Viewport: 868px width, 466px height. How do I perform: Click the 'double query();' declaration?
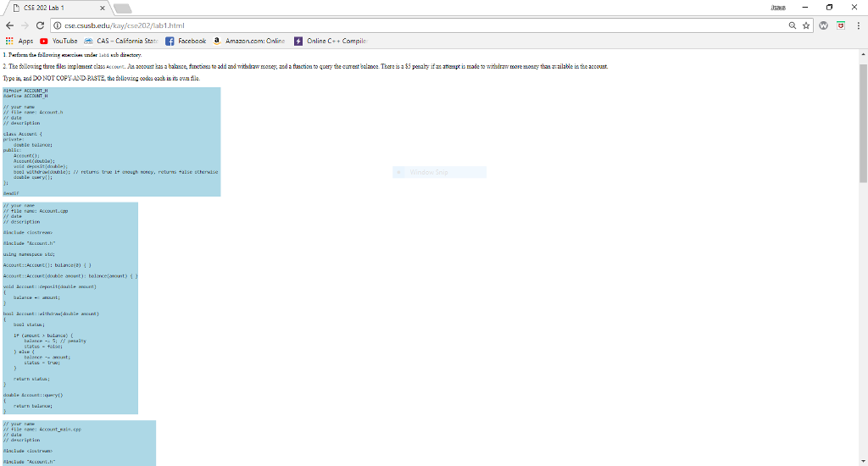pos(33,178)
